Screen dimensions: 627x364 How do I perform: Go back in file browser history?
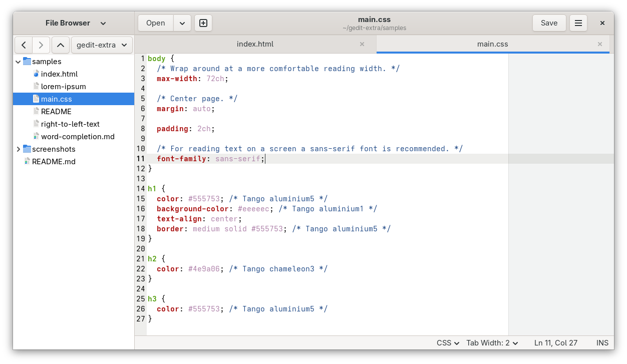click(x=24, y=45)
